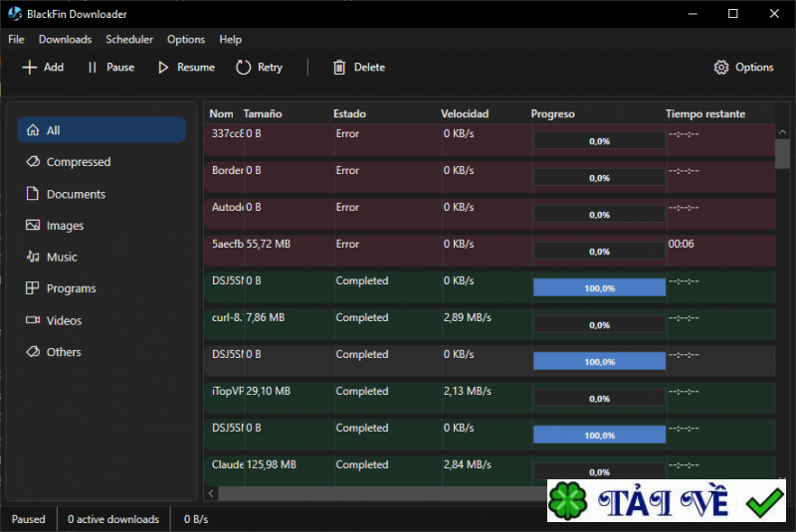Screen dimensions: 796x532
Task: Show the Videos category
Action: (64, 321)
